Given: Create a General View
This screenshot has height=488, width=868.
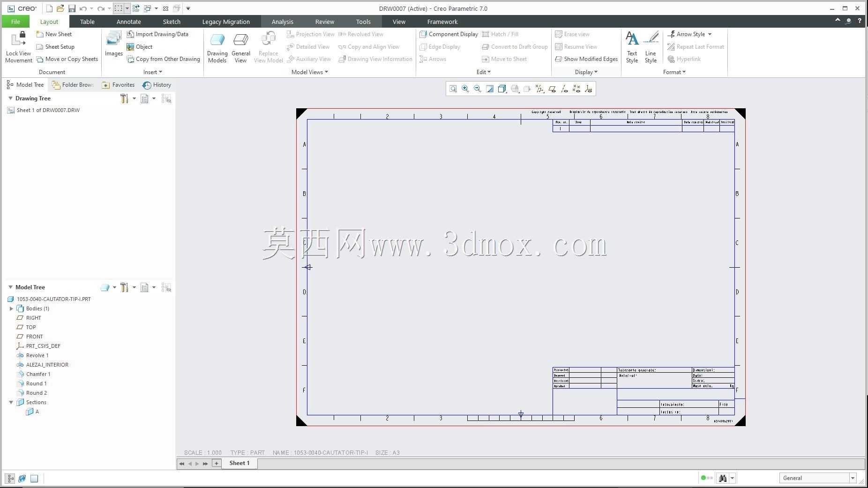Looking at the screenshot, I should tap(241, 47).
